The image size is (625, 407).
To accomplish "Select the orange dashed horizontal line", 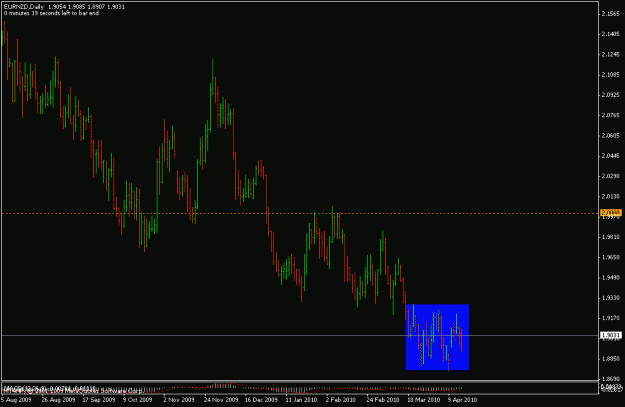I will tap(299, 214).
